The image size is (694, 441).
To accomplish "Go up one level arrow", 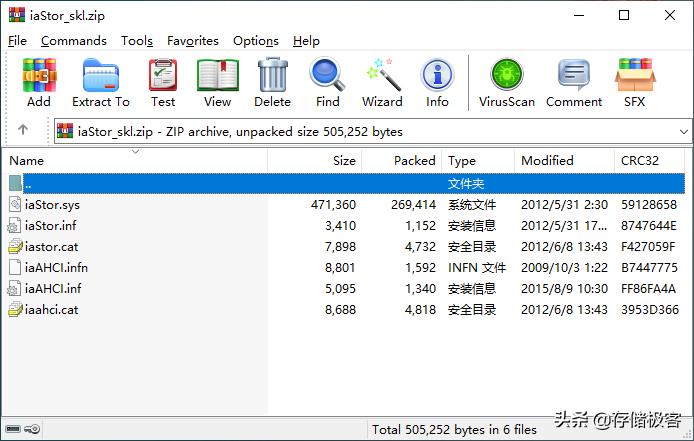I will point(23,130).
